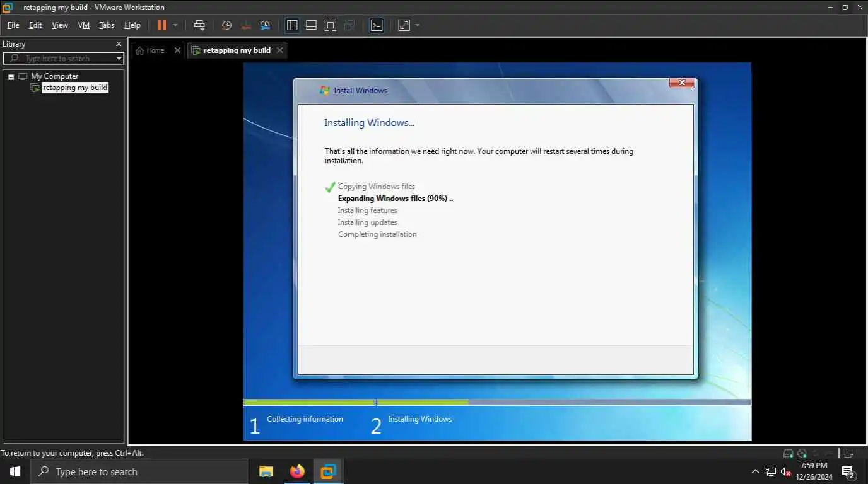The image size is (868, 484).
Task: Toggle the library sidebar view
Action: point(292,25)
